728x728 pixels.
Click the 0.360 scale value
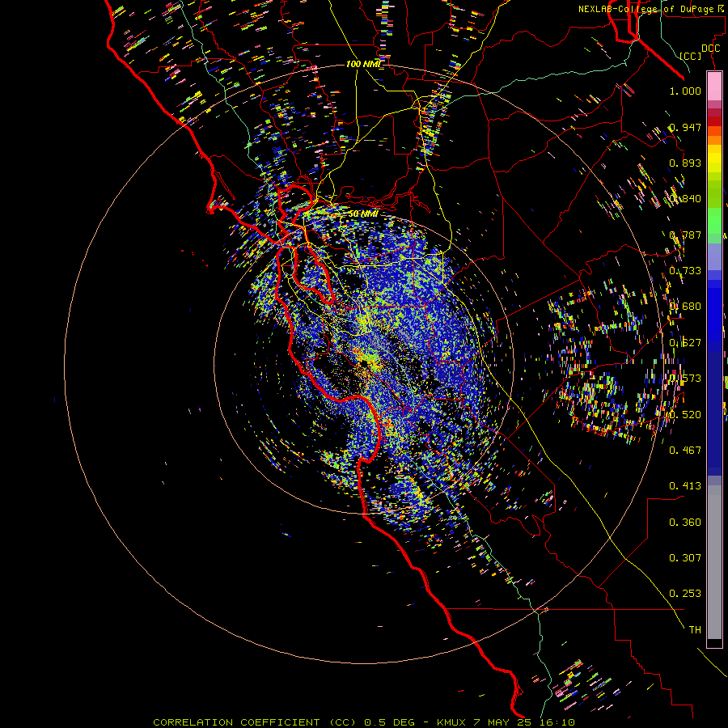point(685,523)
